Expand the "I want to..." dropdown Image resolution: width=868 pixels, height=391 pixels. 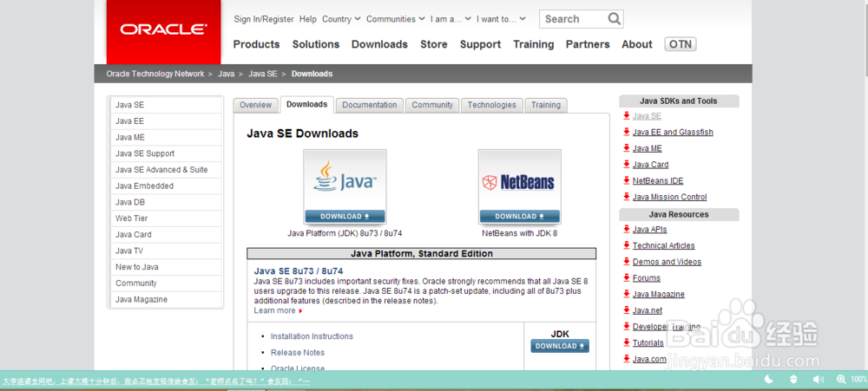click(x=501, y=19)
